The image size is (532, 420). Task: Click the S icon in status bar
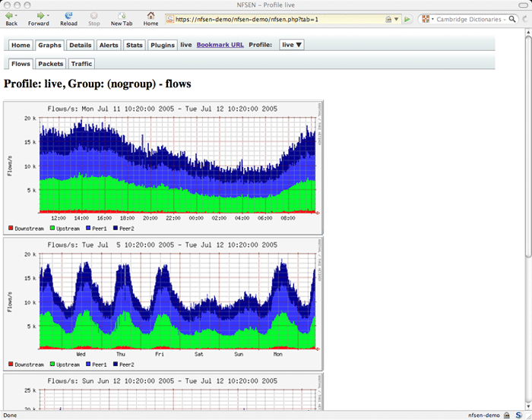[518, 415]
